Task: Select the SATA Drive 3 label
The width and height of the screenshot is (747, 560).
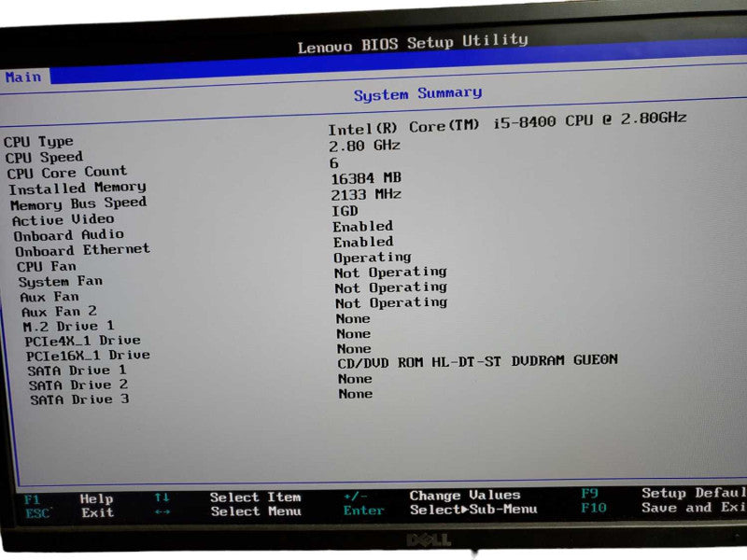Action: [80, 399]
